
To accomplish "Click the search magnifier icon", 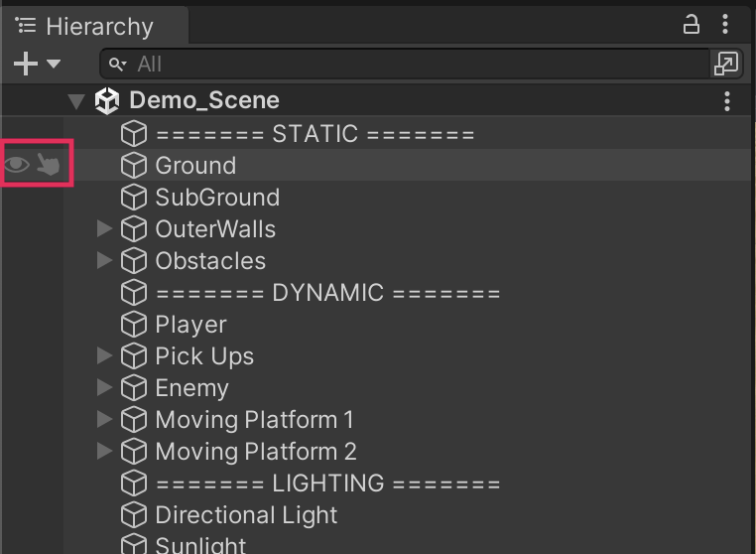I will (119, 64).
